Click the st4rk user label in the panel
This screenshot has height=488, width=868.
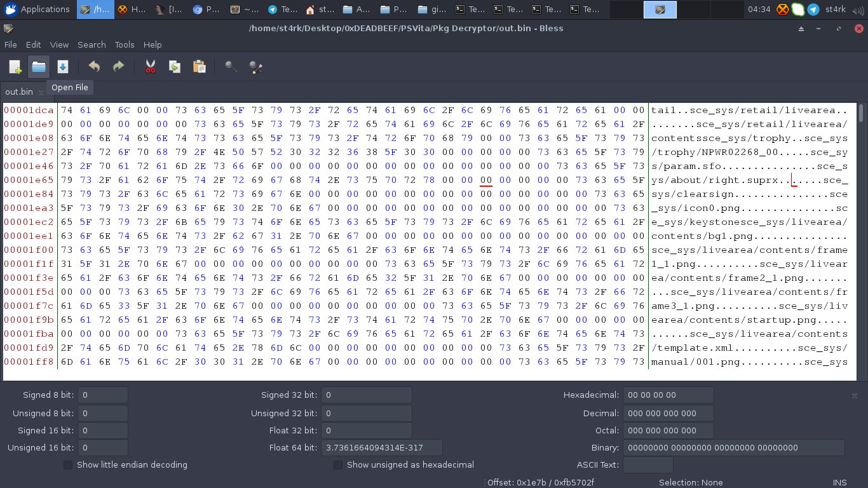click(836, 10)
